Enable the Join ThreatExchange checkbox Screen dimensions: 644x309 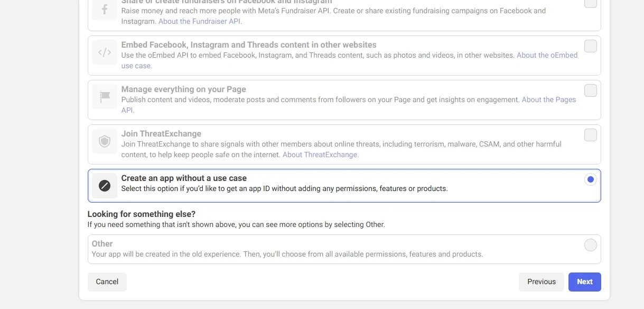pyautogui.click(x=591, y=135)
